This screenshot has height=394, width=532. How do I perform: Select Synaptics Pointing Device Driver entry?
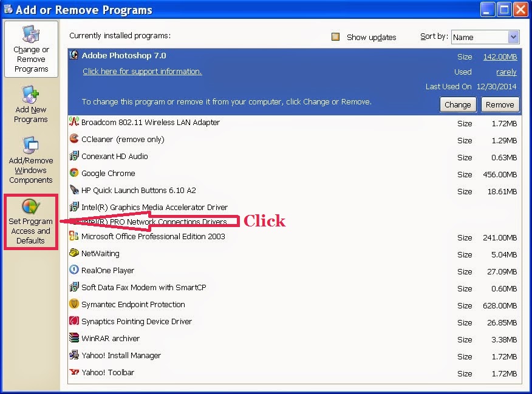pos(295,322)
